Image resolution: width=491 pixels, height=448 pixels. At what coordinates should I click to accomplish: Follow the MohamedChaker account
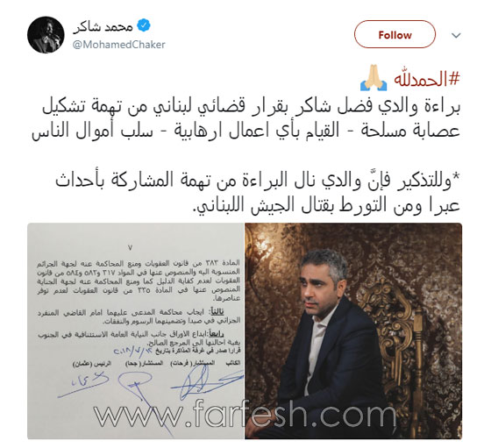click(395, 34)
